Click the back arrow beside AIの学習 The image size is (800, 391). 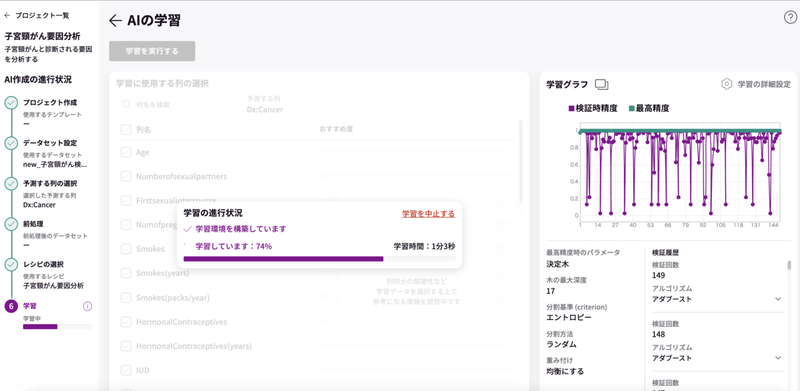(x=115, y=20)
